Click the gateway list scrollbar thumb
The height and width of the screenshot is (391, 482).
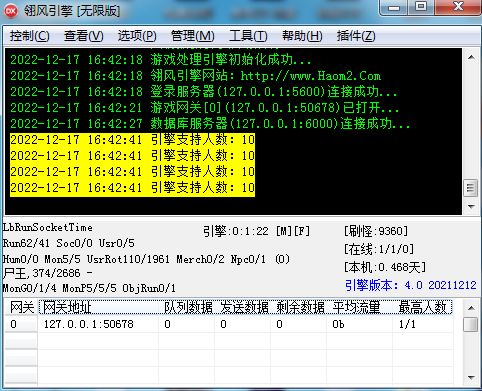coord(471,324)
